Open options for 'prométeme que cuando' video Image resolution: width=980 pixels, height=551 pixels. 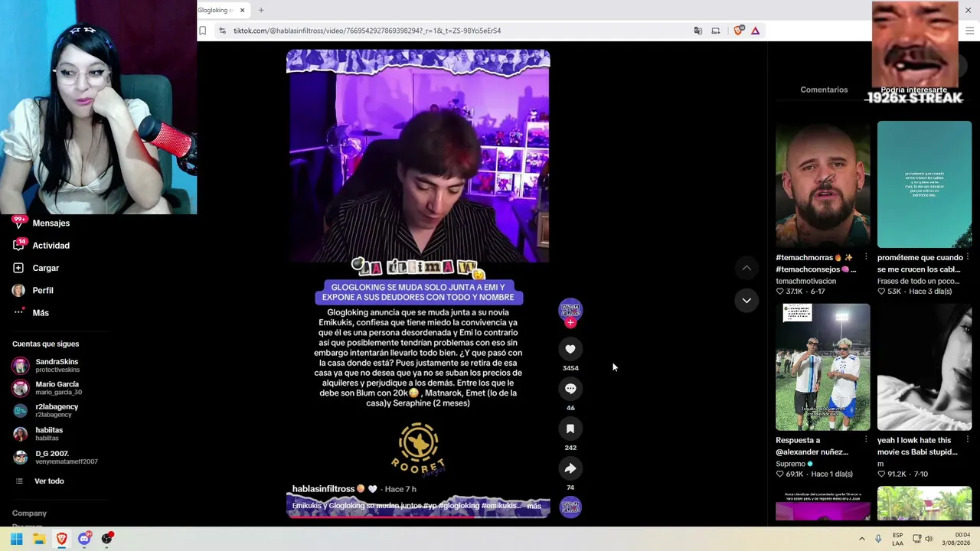click(968, 257)
